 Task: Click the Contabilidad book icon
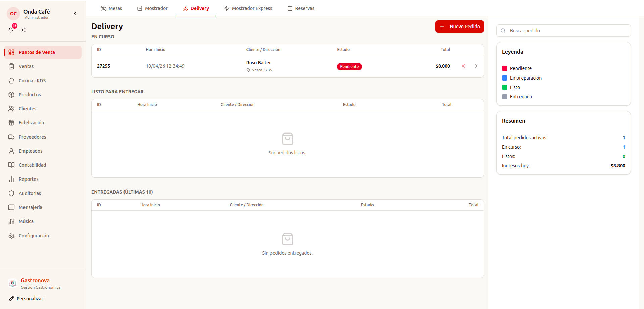pyautogui.click(x=11, y=165)
